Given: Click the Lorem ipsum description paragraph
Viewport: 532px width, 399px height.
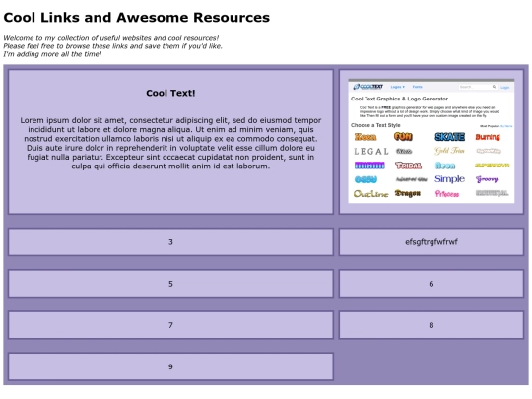Looking at the screenshot, I should pos(170,143).
